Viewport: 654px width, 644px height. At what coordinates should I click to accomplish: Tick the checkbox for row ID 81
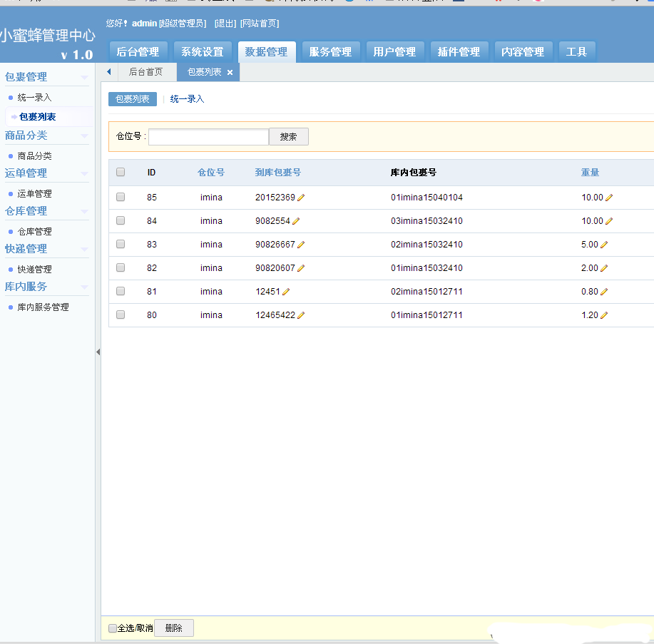[x=121, y=291]
